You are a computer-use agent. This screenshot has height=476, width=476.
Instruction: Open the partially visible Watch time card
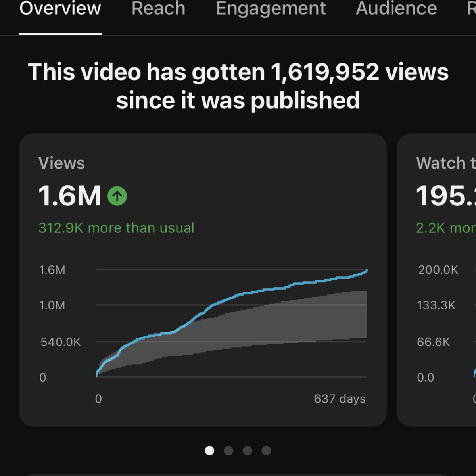(436, 280)
